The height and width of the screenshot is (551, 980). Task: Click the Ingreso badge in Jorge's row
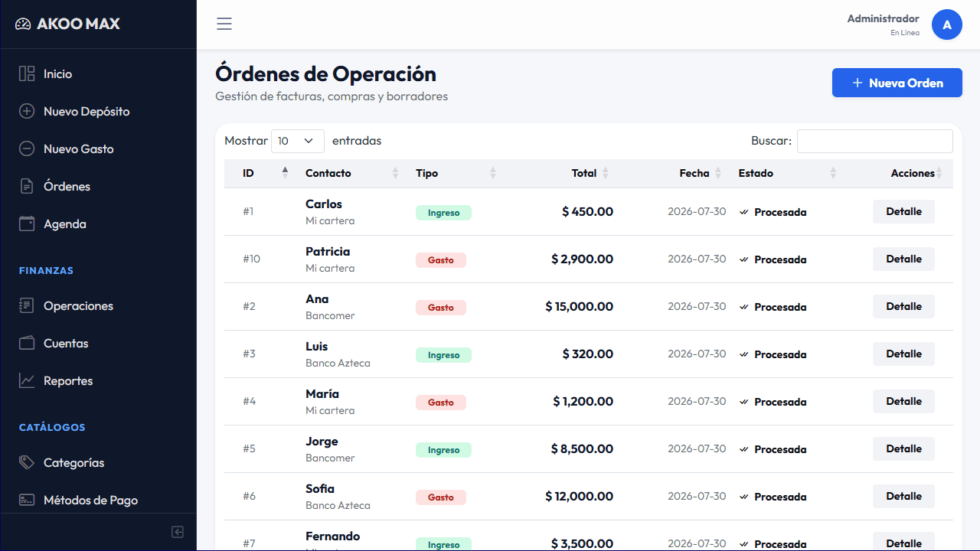coord(443,450)
